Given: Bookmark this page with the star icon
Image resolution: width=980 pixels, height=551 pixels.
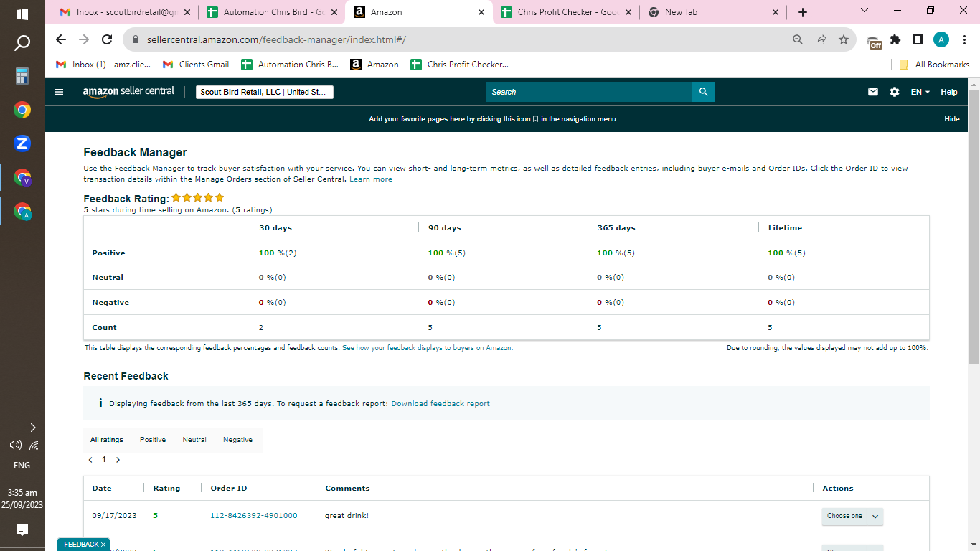Looking at the screenshot, I should pos(844,40).
